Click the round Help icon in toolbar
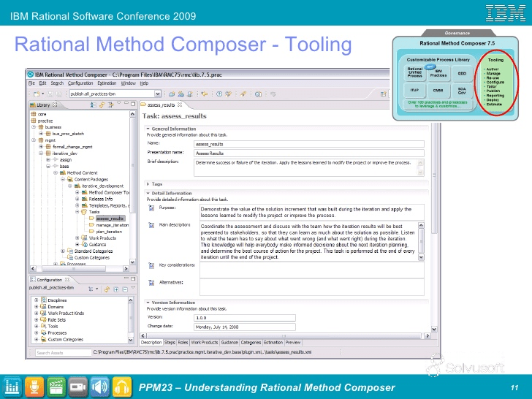532x399 pixels. coord(219,94)
